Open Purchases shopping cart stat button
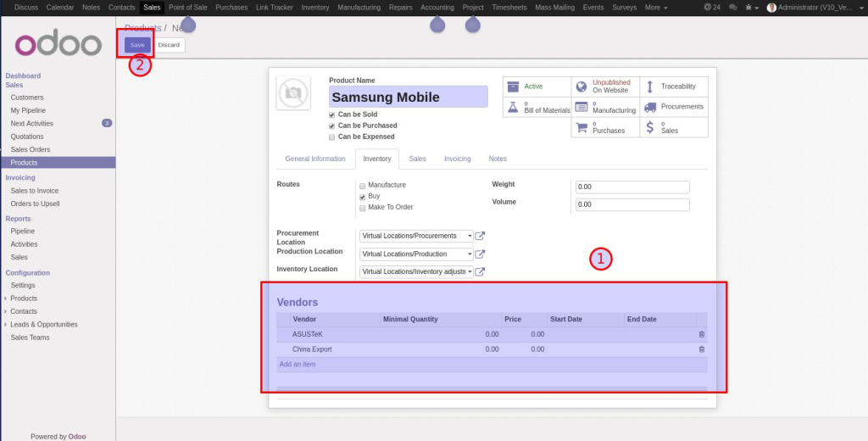 click(581, 128)
